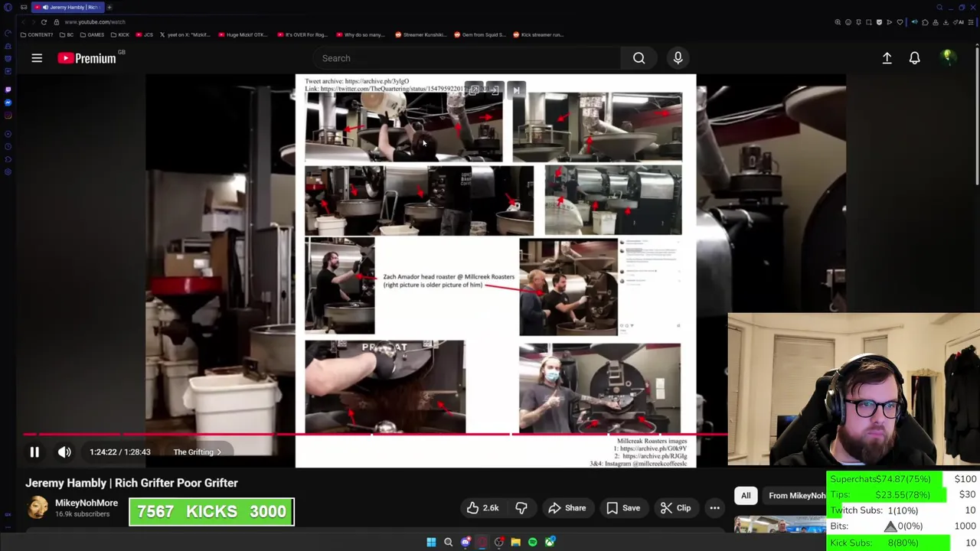
Task: Create a Clip of the video
Action: pos(675,508)
